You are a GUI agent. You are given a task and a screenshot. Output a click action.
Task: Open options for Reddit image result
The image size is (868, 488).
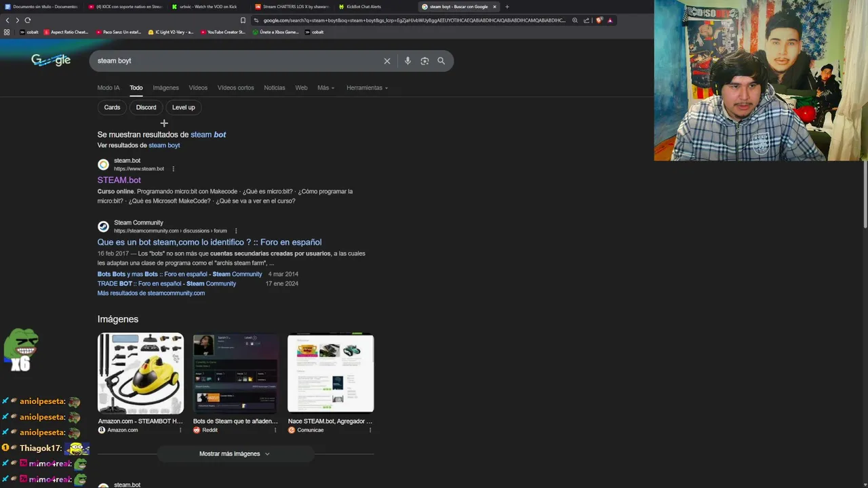click(275, 430)
